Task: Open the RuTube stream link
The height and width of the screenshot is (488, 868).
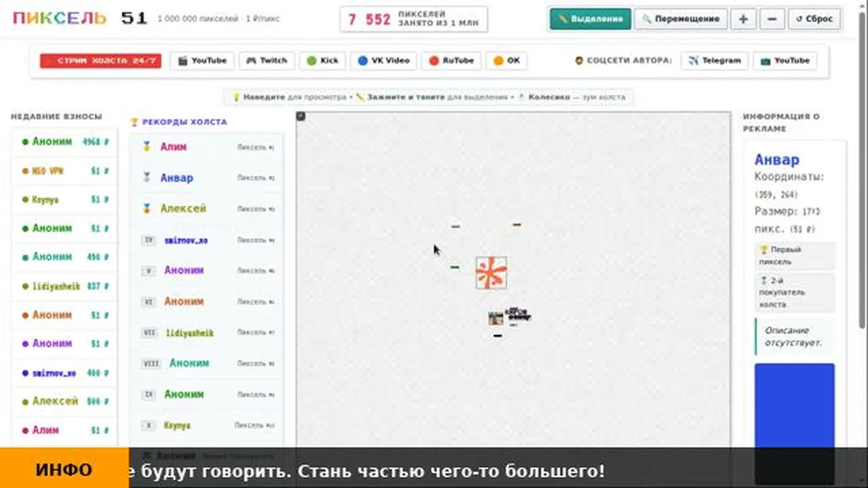Action: click(x=451, y=60)
